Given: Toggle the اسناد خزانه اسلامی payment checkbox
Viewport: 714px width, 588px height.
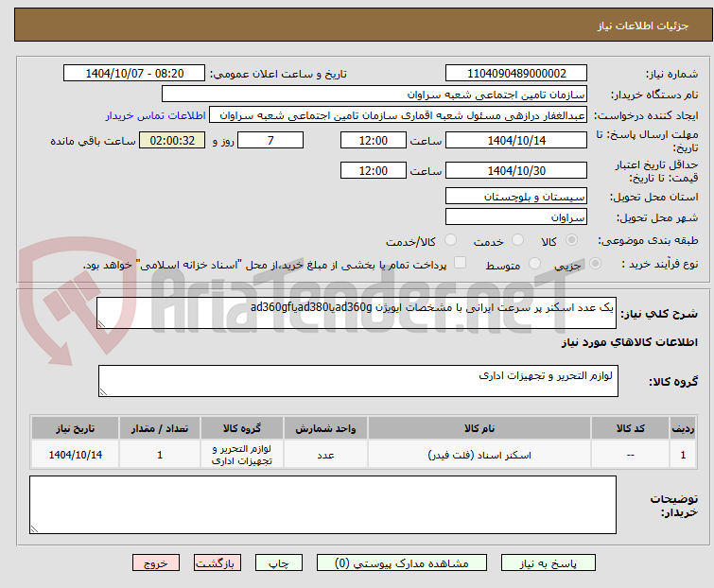Looking at the screenshot, I should [461, 263].
